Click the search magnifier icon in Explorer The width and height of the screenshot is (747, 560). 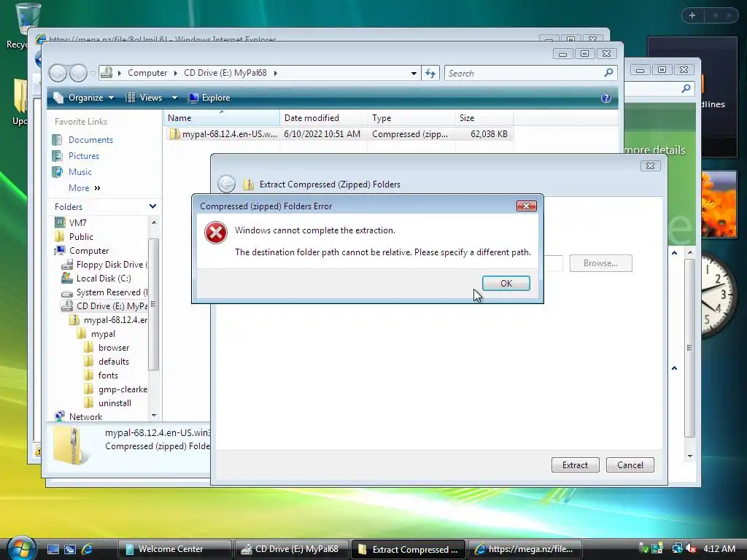point(608,73)
